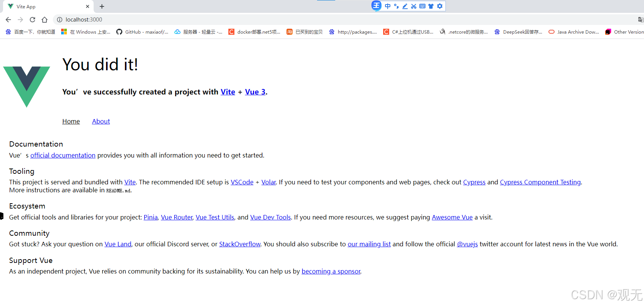This screenshot has width=644, height=306.
Task: Open the IME settings gear
Action: tap(440, 6)
